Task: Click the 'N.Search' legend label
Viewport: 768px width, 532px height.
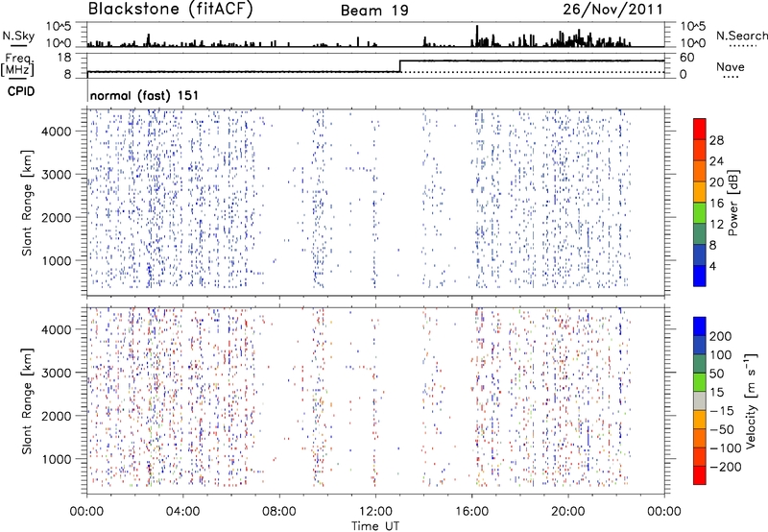Action: 741,36
